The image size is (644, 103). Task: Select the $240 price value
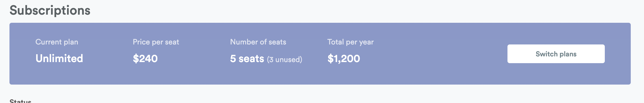[x=145, y=59]
